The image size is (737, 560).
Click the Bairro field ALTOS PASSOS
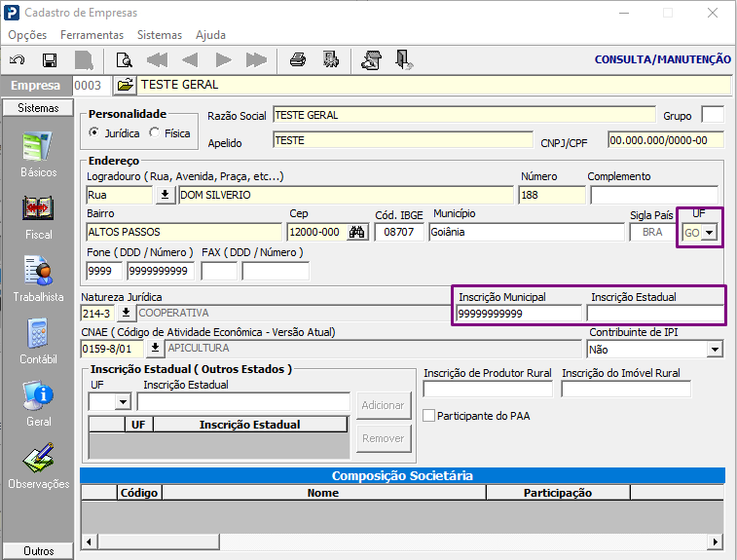[184, 232]
